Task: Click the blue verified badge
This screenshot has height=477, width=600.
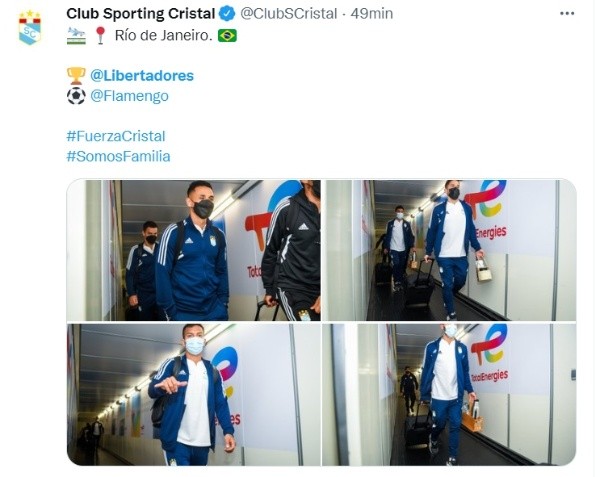Action: pos(227,14)
